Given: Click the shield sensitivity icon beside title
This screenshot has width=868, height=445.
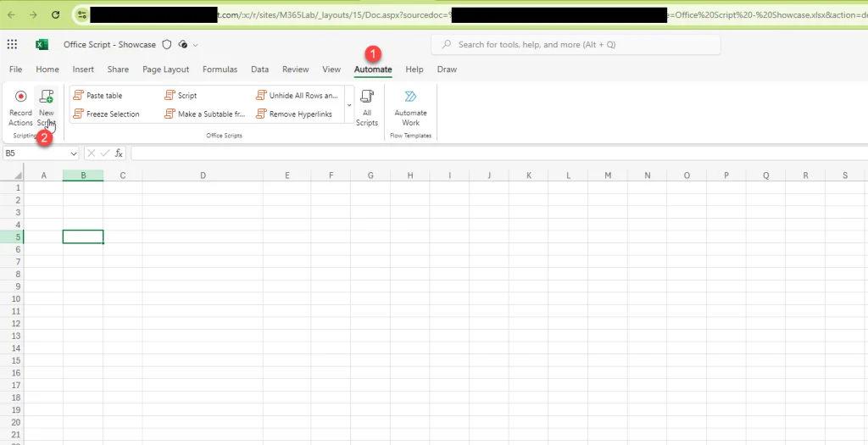Looking at the screenshot, I should 167,45.
